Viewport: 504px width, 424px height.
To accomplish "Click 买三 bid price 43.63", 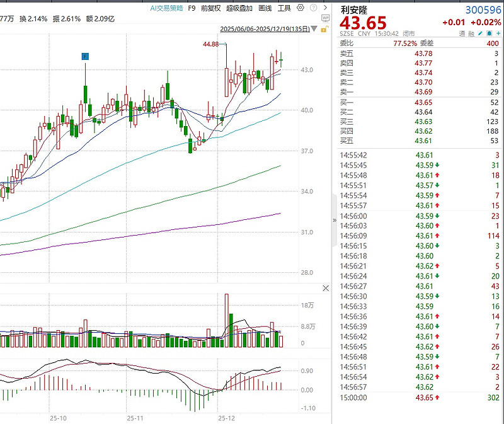I will tap(423, 122).
